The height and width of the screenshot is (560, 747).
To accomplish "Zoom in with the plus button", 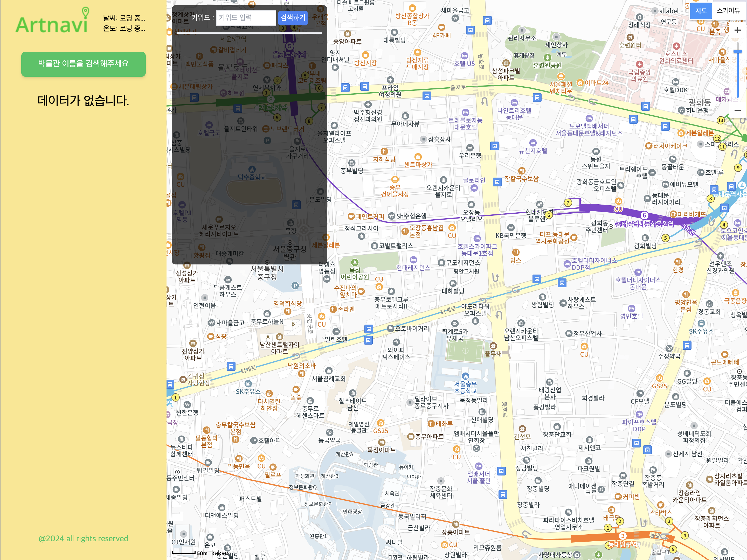I will click(738, 30).
